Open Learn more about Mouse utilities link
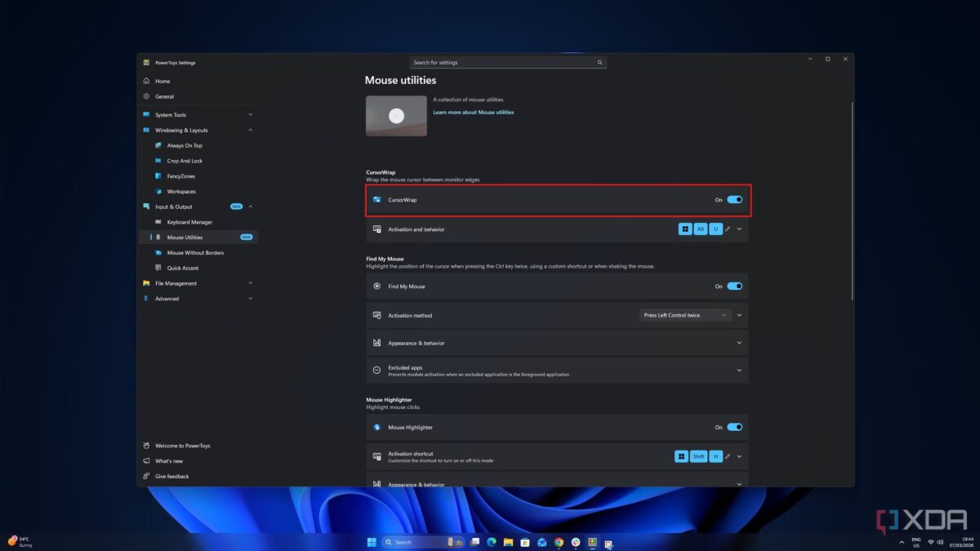This screenshot has width=980, height=551. [473, 113]
